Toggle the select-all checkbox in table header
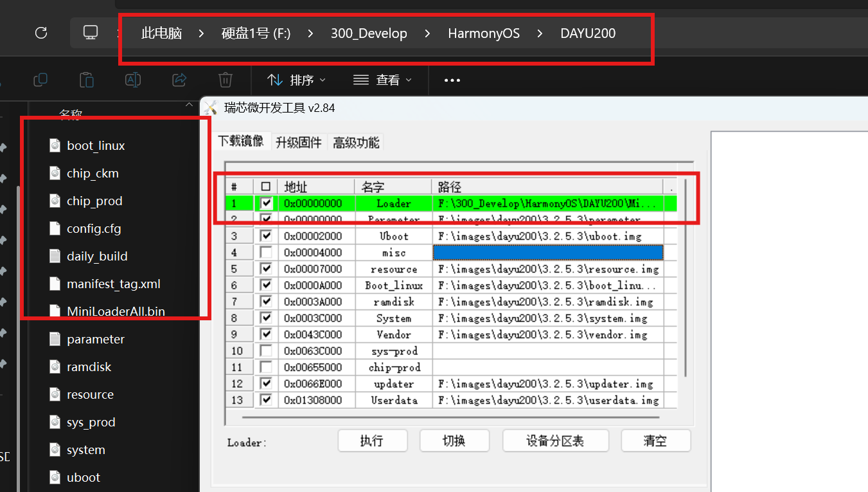 pyautogui.click(x=266, y=187)
